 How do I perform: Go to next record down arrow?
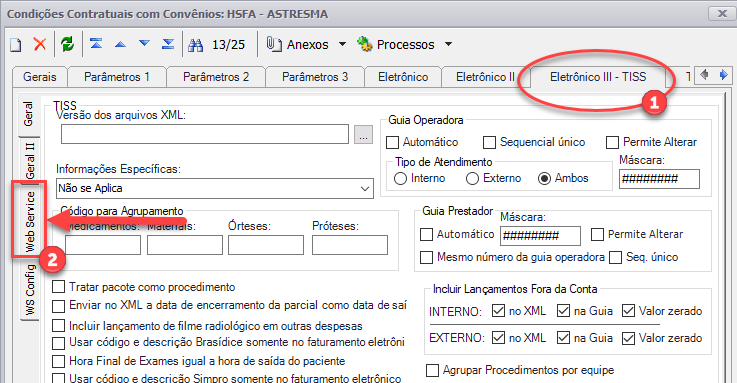click(x=144, y=44)
